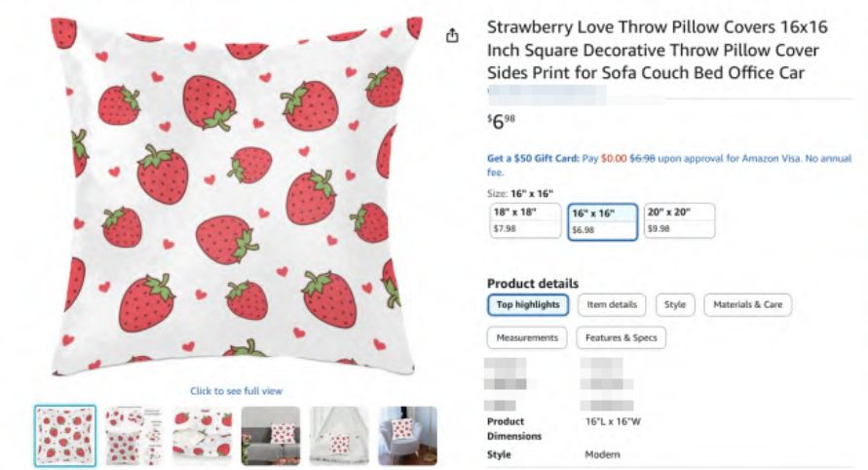Image resolution: width=868 pixels, height=470 pixels.
Task: Switch to the Top highlights tab
Action: (x=528, y=305)
